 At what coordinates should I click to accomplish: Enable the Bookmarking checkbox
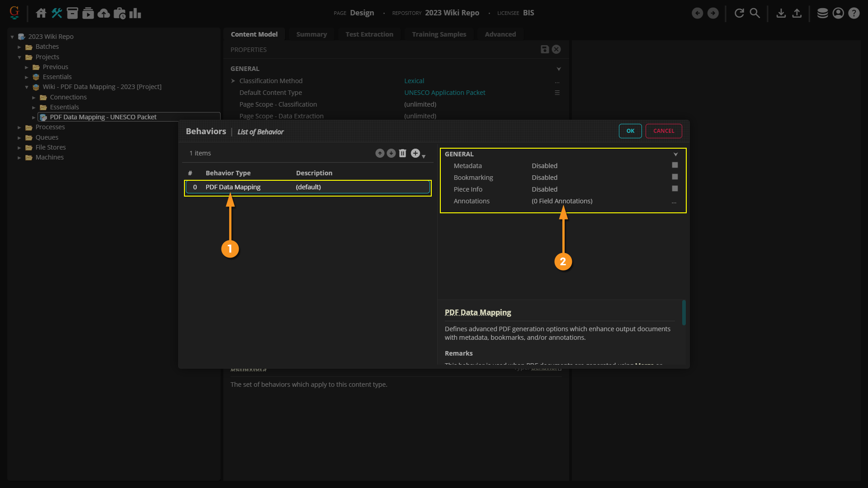(675, 177)
